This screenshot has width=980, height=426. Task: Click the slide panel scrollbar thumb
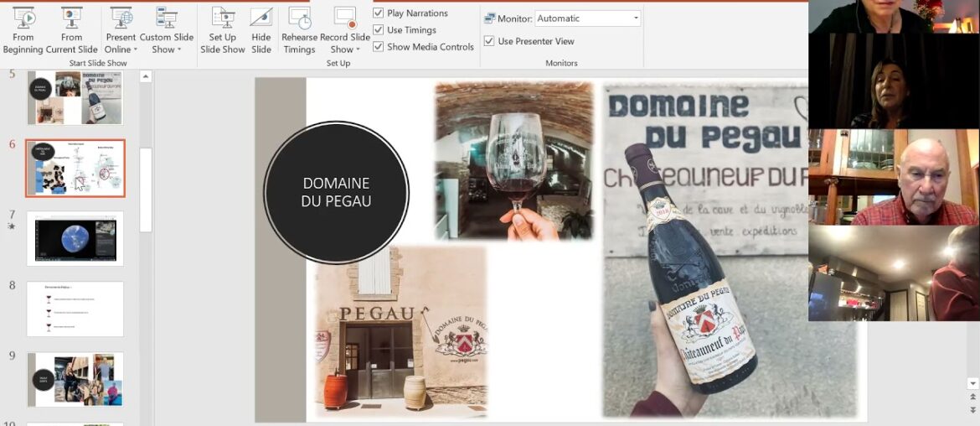click(x=146, y=190)
